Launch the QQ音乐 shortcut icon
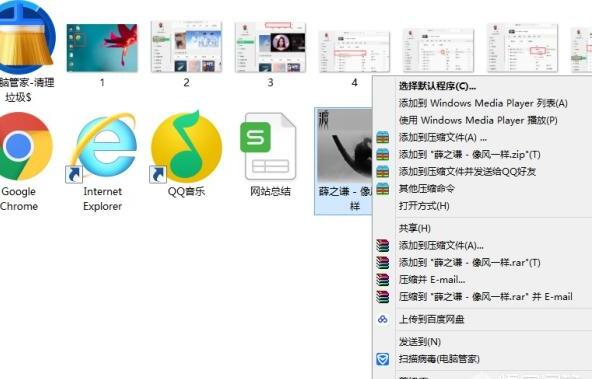 pyautogui.click(x=187, y=147)
